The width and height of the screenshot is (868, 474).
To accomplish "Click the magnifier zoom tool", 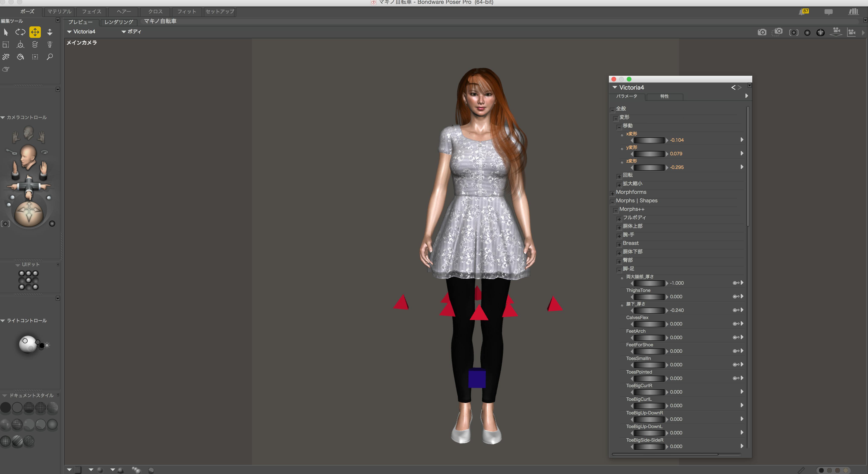I will pyautogui.click(x=50, y=57).
